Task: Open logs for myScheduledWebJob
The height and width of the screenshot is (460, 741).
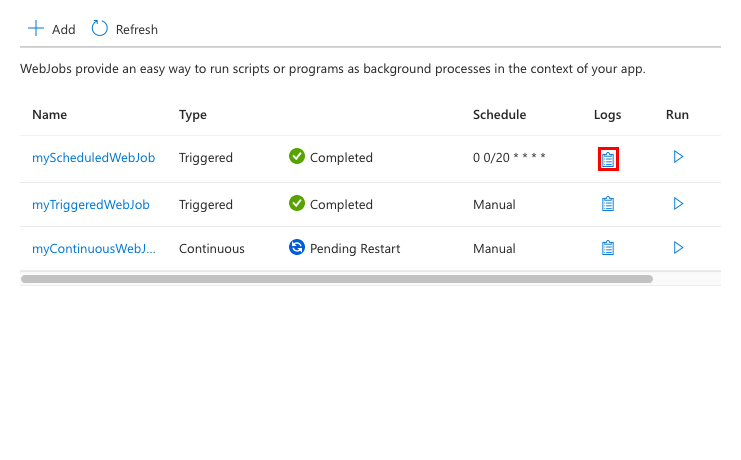Action: point(608,159)
